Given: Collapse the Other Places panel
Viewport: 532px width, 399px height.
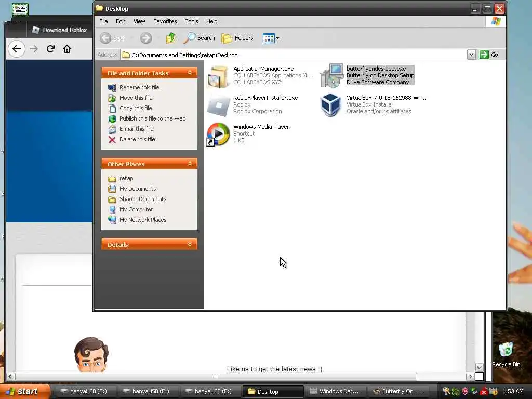Looking at the screenshot, I should pos(190,164).
